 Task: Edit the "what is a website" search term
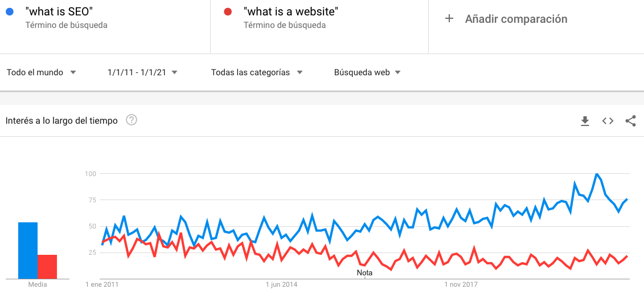coord(291,11)
